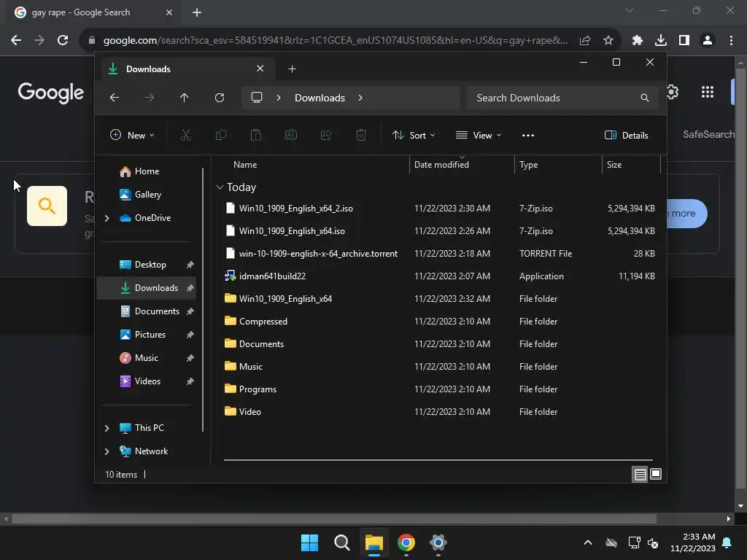This screenshot has width=747, height=560.
Task: Open taskbar Search
Action: pyautogui.click(x=341, y=542)
